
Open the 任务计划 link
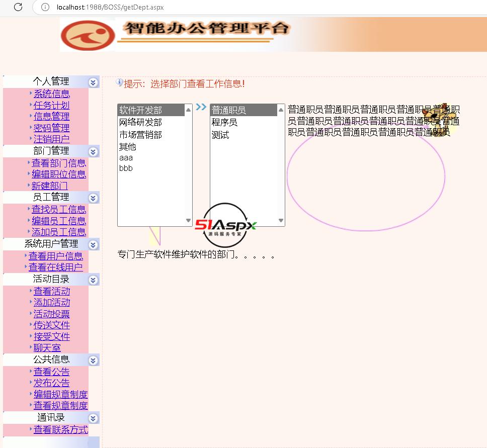51,105
